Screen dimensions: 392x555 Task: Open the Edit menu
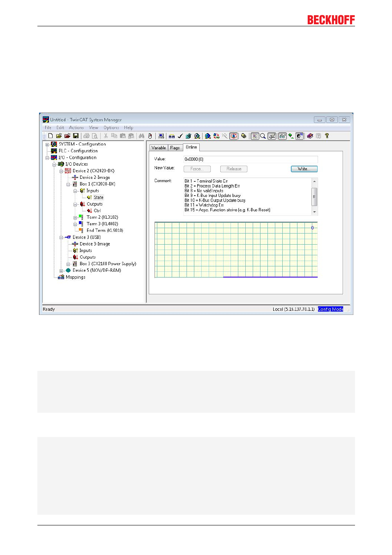click(x=60, y=127)
